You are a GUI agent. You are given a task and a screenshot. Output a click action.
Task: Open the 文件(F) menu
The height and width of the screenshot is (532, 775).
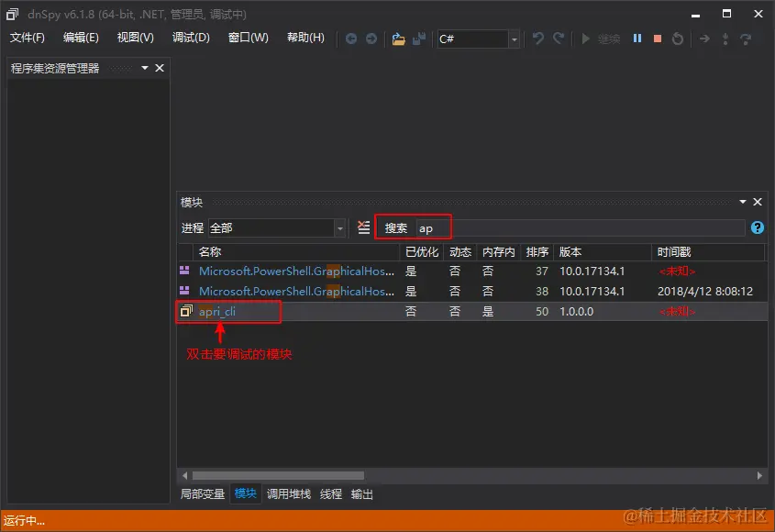pos(28,39)
